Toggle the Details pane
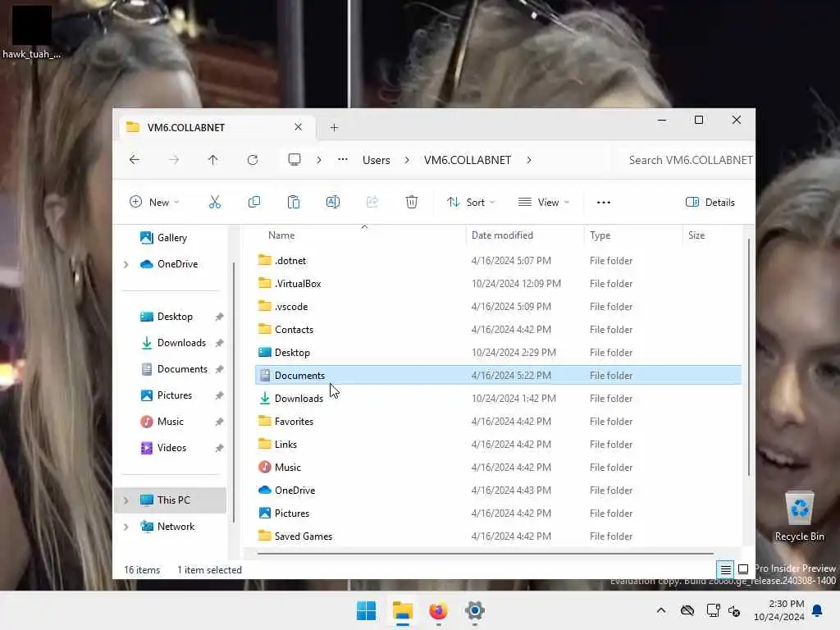 pyautogui.click(x=710, y=202)
